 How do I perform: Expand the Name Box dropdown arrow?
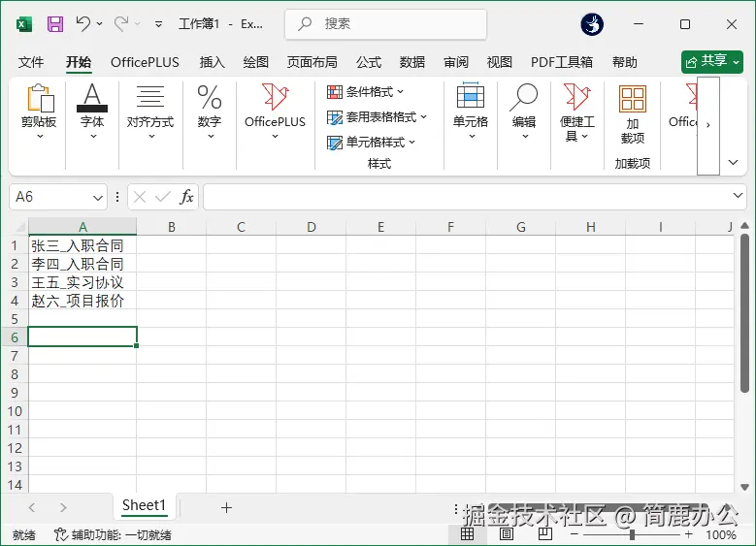point(98,198)
